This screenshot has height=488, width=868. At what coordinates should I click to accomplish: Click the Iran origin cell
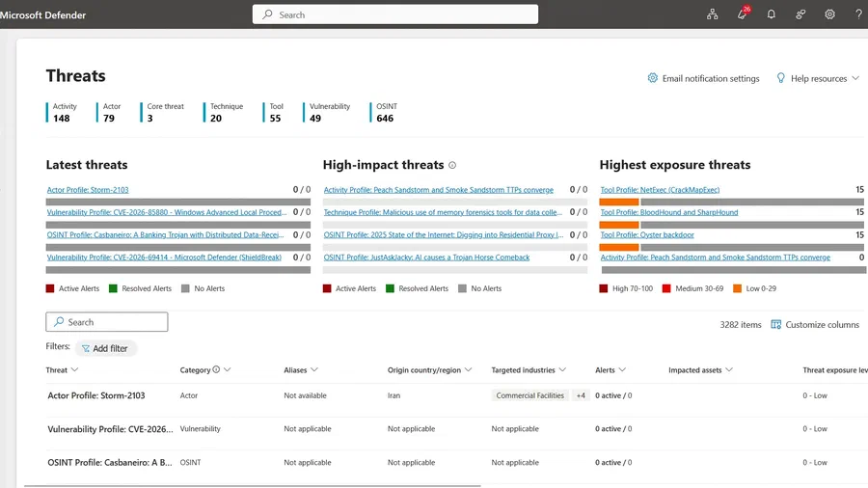[x=393, y=395]
